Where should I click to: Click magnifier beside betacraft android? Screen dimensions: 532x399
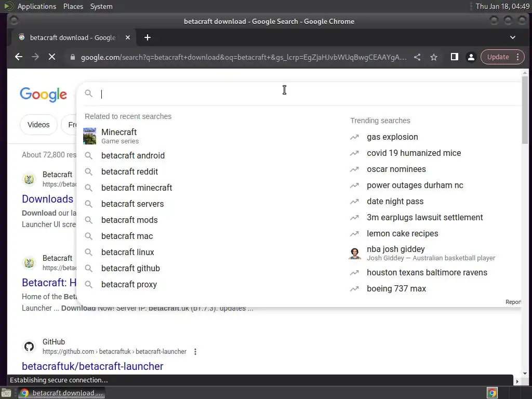88,155
